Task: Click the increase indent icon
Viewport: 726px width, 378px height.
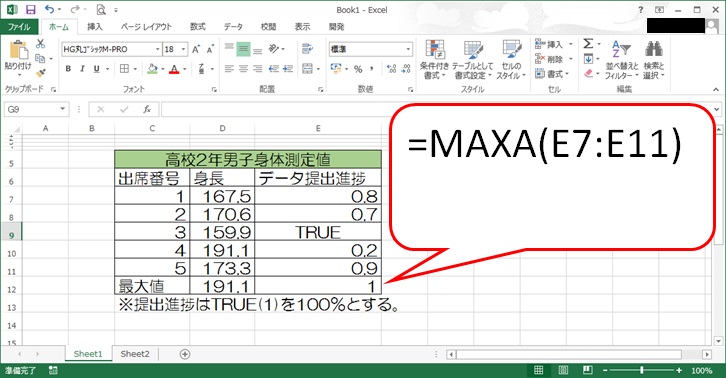Action: point(288,69)
